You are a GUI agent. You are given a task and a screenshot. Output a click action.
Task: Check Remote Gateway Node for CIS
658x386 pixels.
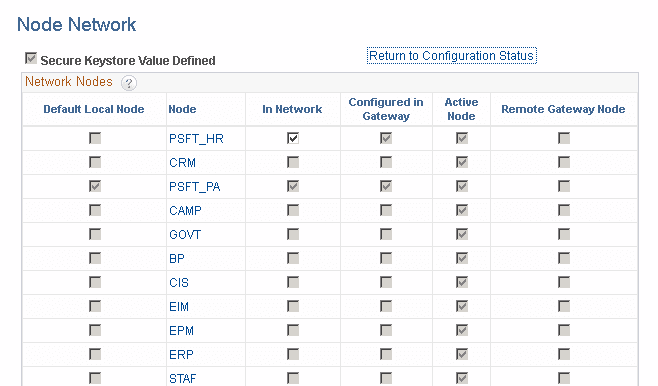(x=564, y=282)
